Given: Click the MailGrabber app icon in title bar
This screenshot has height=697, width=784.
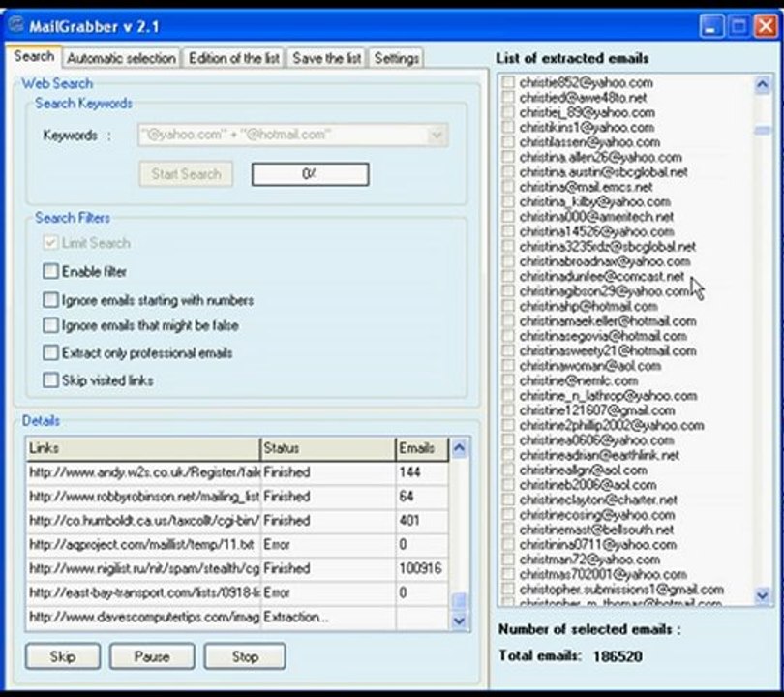Looking at the screenshot, I should pos(16,25).
